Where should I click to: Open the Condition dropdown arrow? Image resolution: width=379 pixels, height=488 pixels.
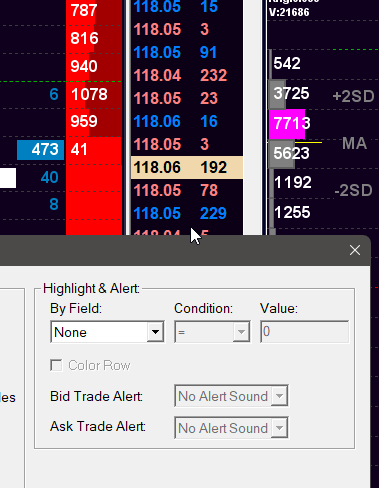click(x=241, y=332)
